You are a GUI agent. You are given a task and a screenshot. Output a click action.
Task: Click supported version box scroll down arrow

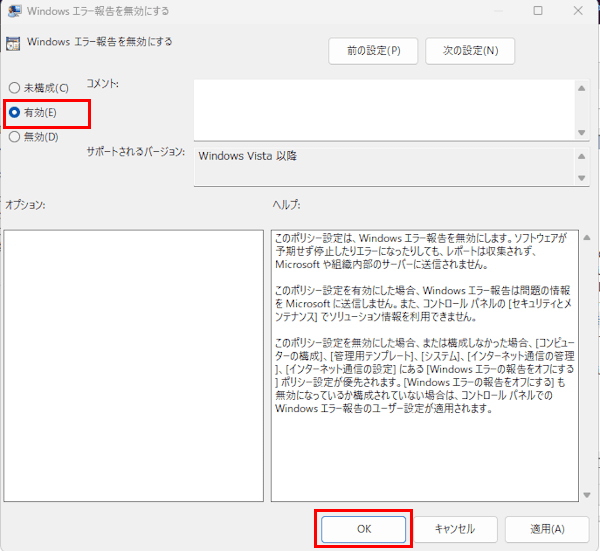pyautogui.click(x=582, y=178)
